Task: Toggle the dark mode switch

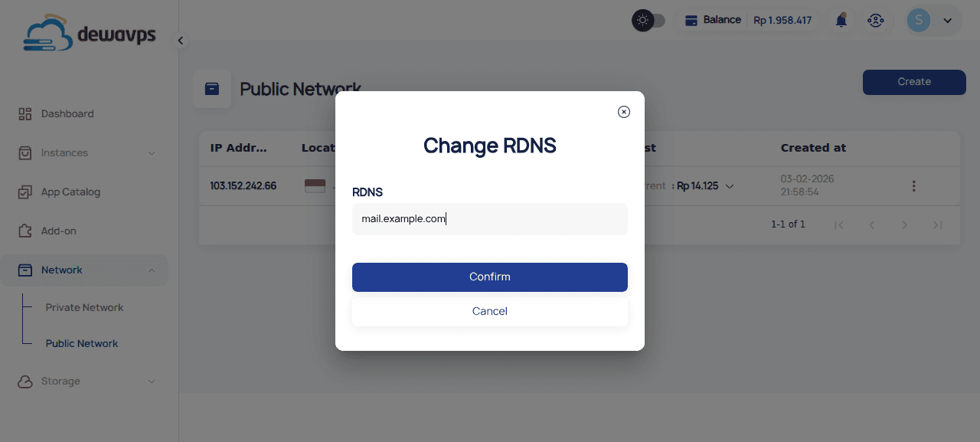Action: click(648, 21)
